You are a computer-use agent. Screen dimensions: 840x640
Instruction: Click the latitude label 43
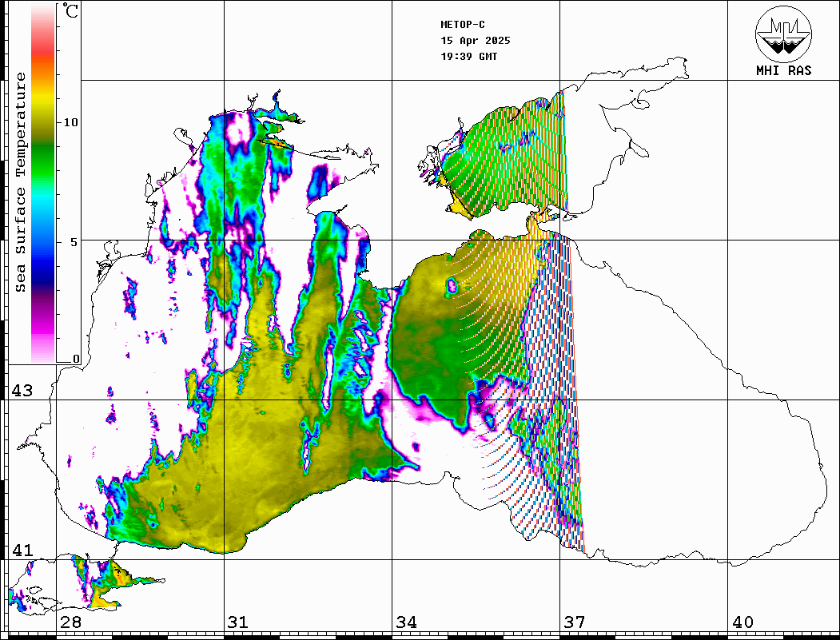22,391
